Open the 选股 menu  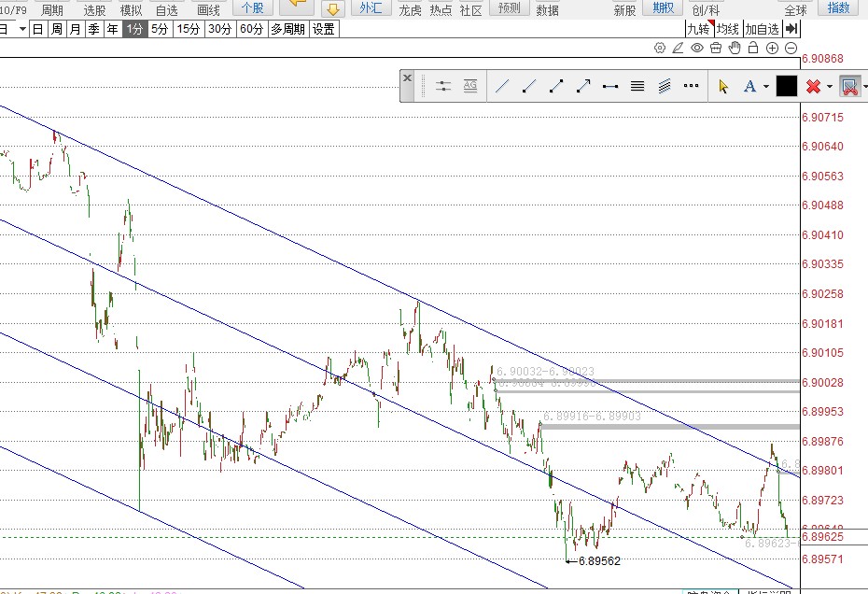coord(94,10)
